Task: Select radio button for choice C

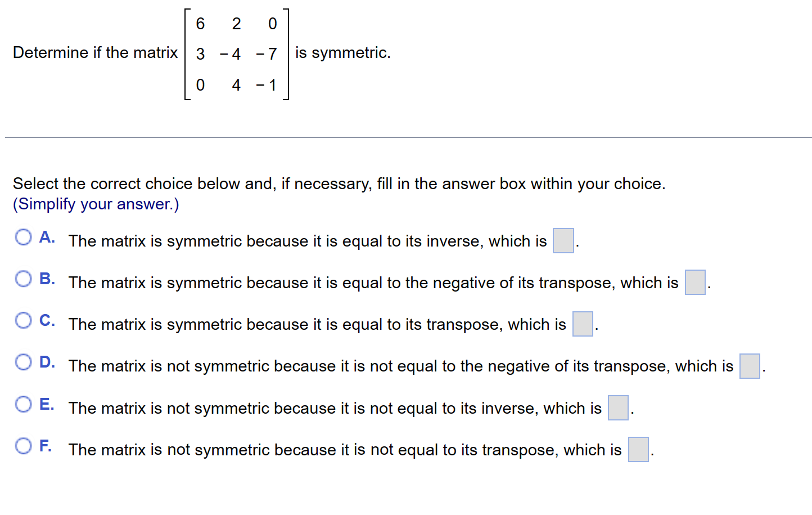Action: (x=23, y=320)
